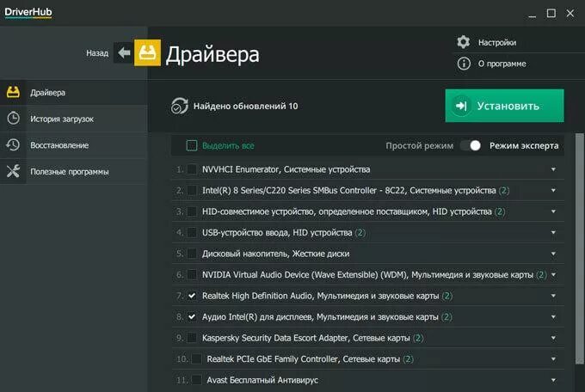This screenshot has height=392, width=585.
Task: Uncheck Аудио Intel(R) для дисплеев checkbox
Action: [192, 316]
